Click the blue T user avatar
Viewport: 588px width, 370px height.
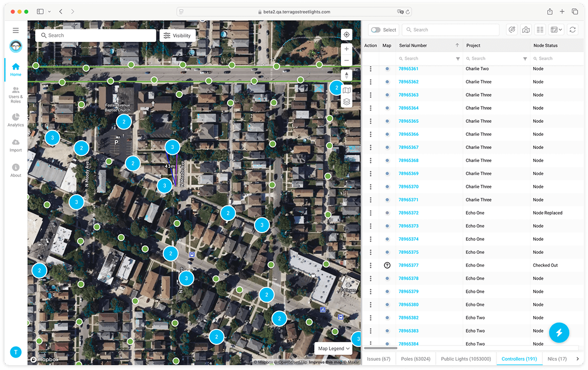[16, 352]
